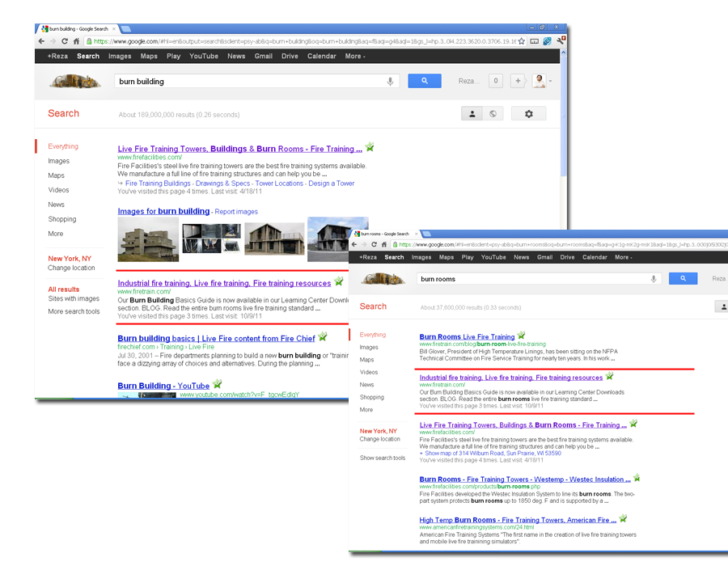
Task: Open wrench settings menu in burn building window
Action: pyautogui.click(x=561, y=40)
